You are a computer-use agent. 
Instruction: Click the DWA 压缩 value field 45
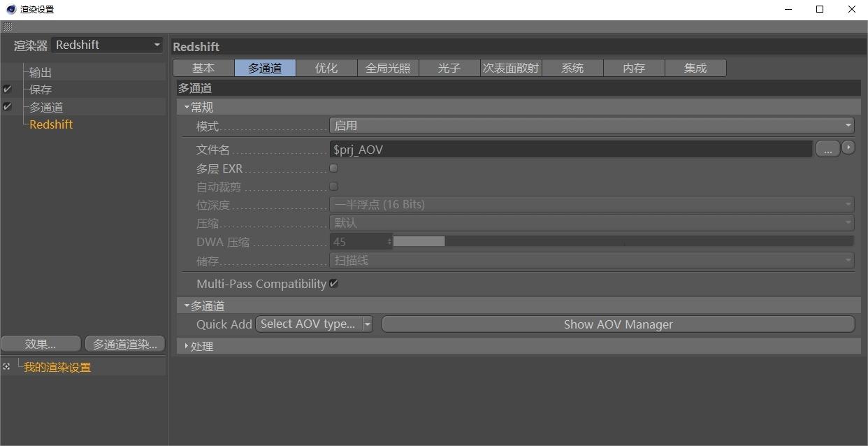point(358,242)
